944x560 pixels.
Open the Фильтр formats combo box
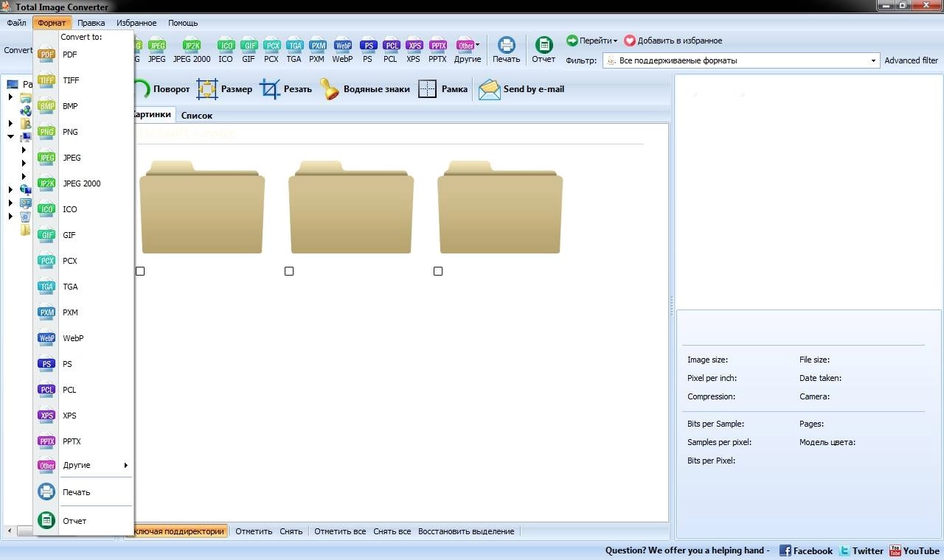[x=741, y=60]
